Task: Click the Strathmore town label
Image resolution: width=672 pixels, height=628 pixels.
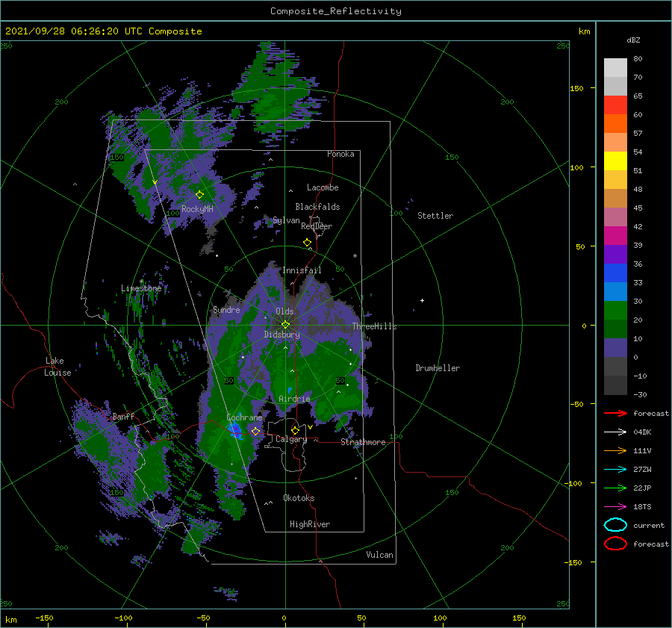Action: click(x=363, y=442)
